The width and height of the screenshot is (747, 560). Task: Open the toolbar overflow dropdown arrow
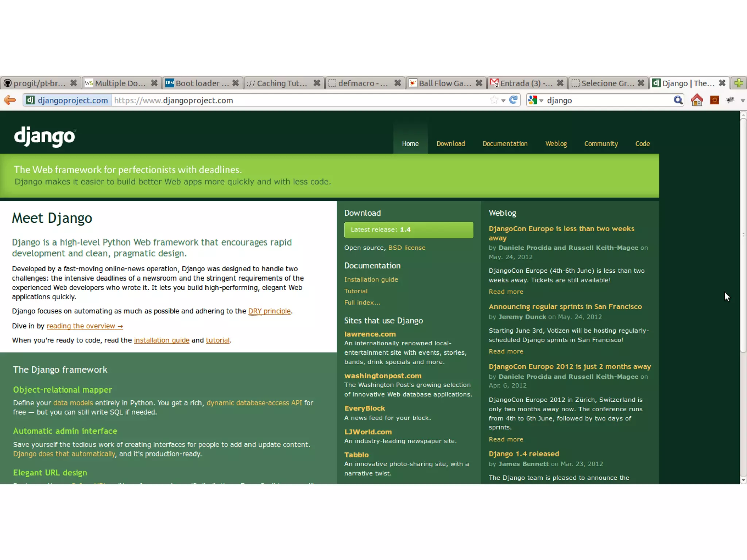743,101
